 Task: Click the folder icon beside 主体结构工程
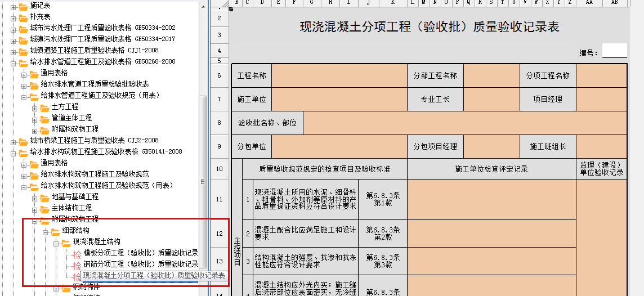click(x=45, y=208)
